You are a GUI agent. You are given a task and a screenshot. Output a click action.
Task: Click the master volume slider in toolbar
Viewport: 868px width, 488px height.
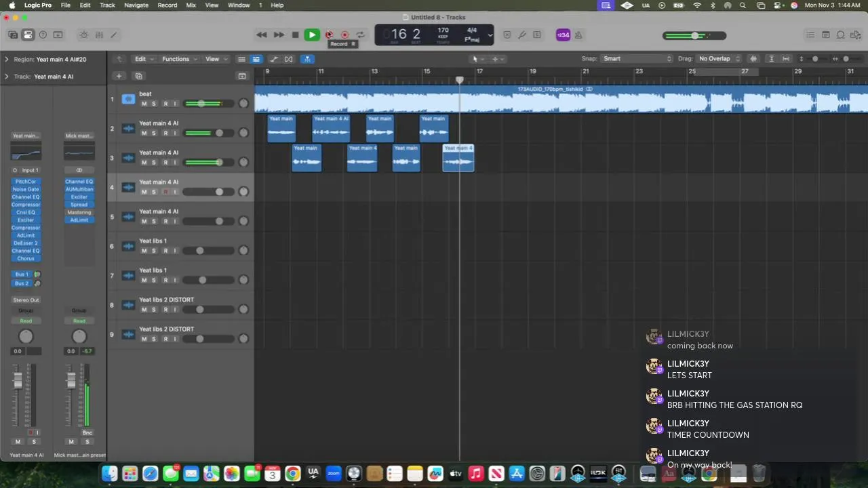click(695, 35)
